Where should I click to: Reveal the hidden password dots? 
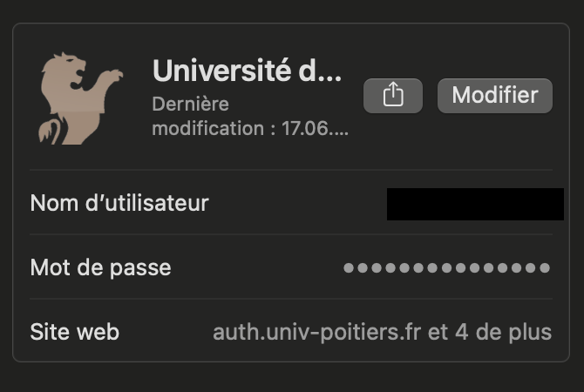(x=446, y=267)
